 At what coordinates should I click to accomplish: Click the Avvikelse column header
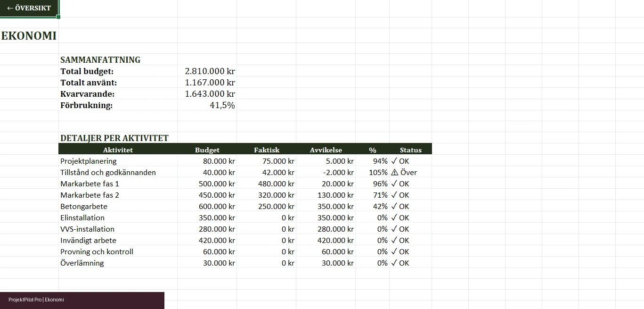(x=326, y=150)
